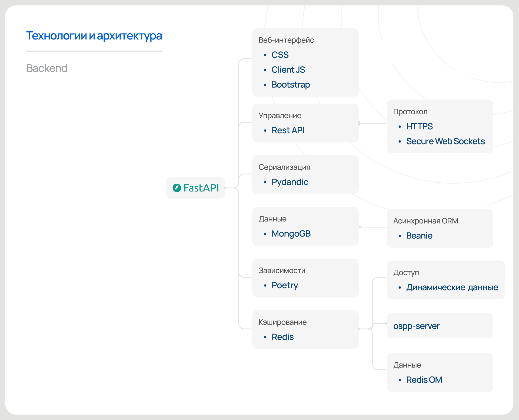This screenshot has height=420, width=519.
Task: Select HTTPS in the Протокол box
Action: pos(419,126)
